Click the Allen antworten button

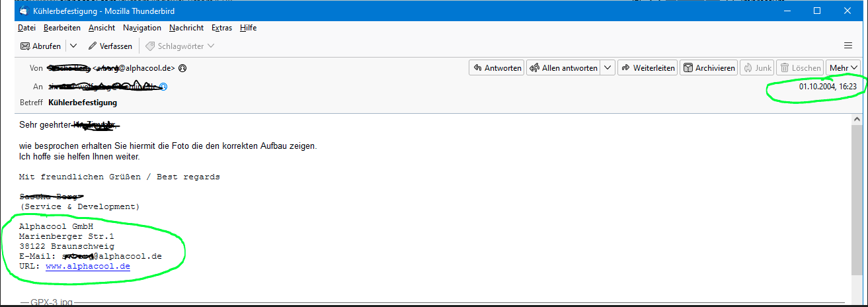(x=563, y=68)
